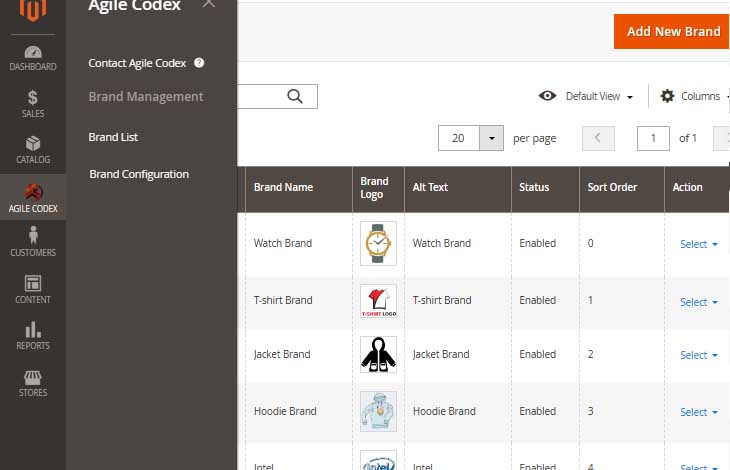Open Select action for T-shirt Brand row
The image size is (730, 470).
pyautogui.click(x=698, y=302)
